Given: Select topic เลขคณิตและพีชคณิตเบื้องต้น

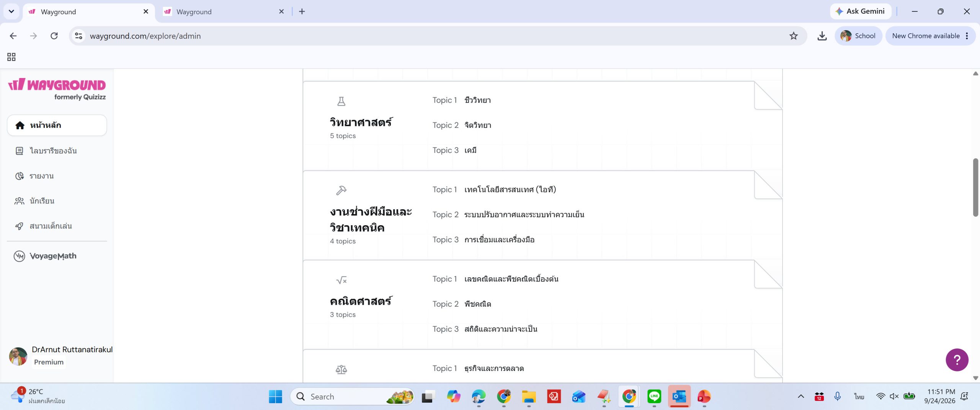Looking at the screenshot, I should coord(511,279).
